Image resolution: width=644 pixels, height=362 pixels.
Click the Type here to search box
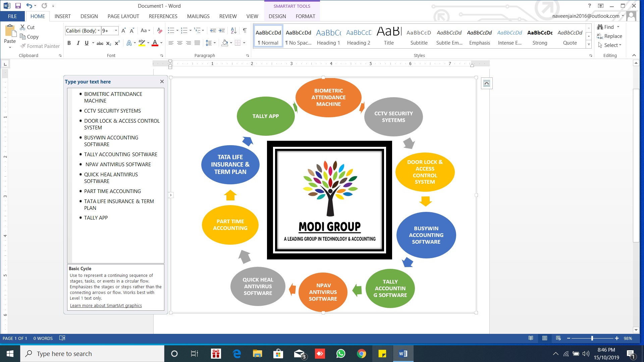click(92, 354)
